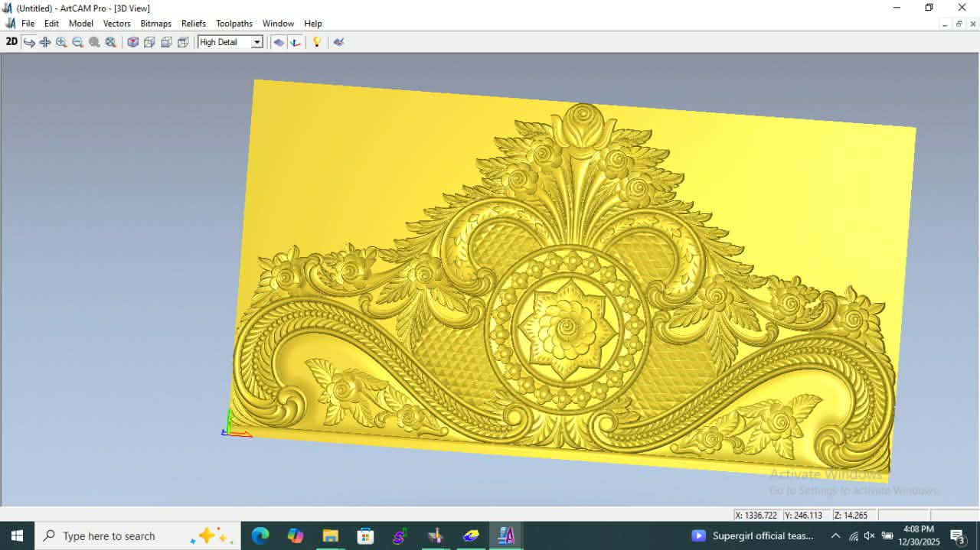Set the isometric cube view
The width and height of the screenshot is (980, 550).
[132, 42]
